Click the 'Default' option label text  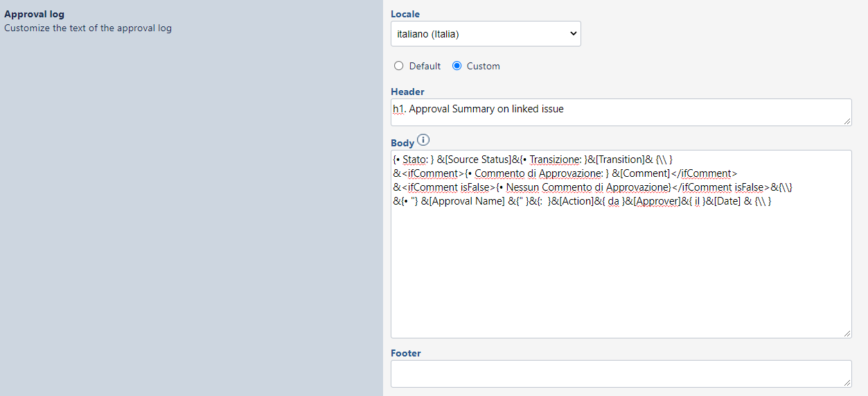click(x=425, y=66)
